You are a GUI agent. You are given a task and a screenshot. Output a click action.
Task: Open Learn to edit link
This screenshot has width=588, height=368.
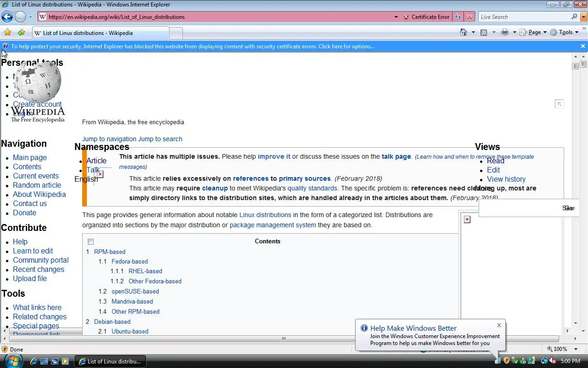[x=33, y=251]
